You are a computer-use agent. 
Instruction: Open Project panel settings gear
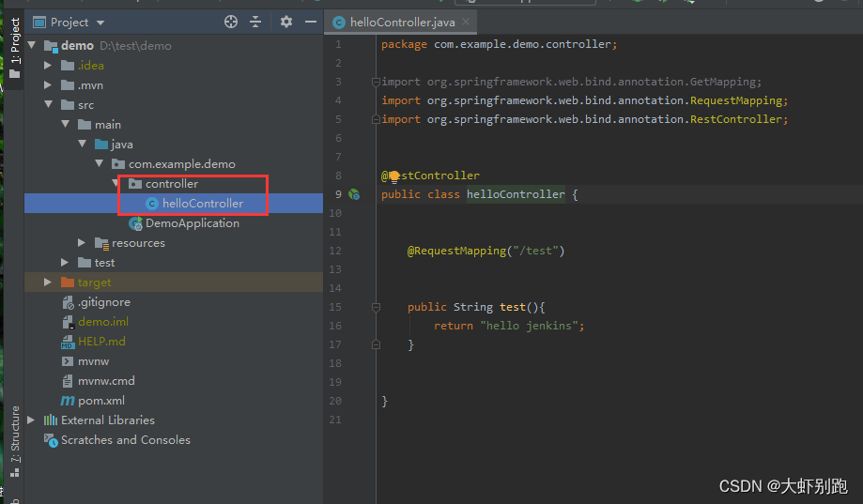[286, 22]
